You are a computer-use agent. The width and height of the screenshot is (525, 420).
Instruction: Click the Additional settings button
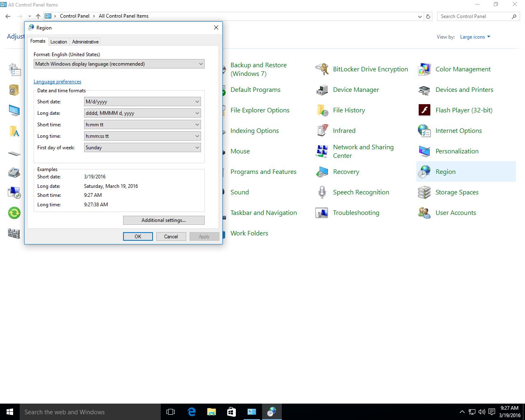(x=164, y=220)
